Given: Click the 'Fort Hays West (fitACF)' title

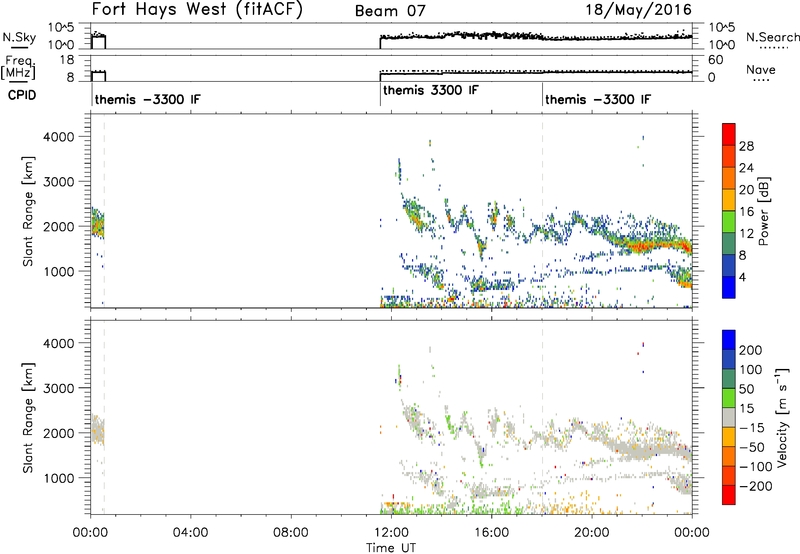Looking at the screenshot, I should point(196,10).
